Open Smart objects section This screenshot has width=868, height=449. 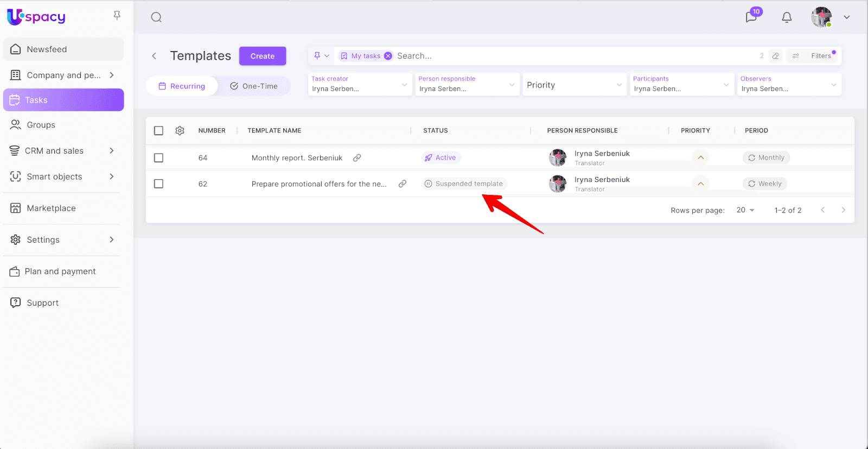63,176
